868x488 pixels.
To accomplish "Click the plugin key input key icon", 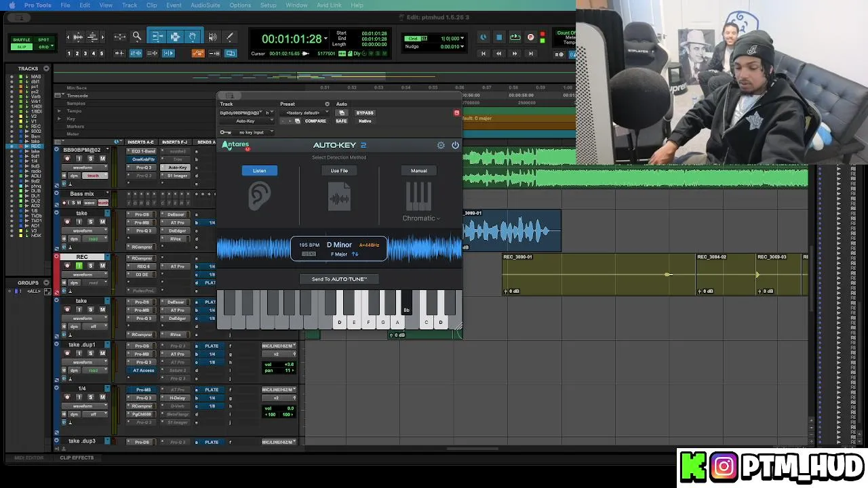I will (x=225, y=132).
